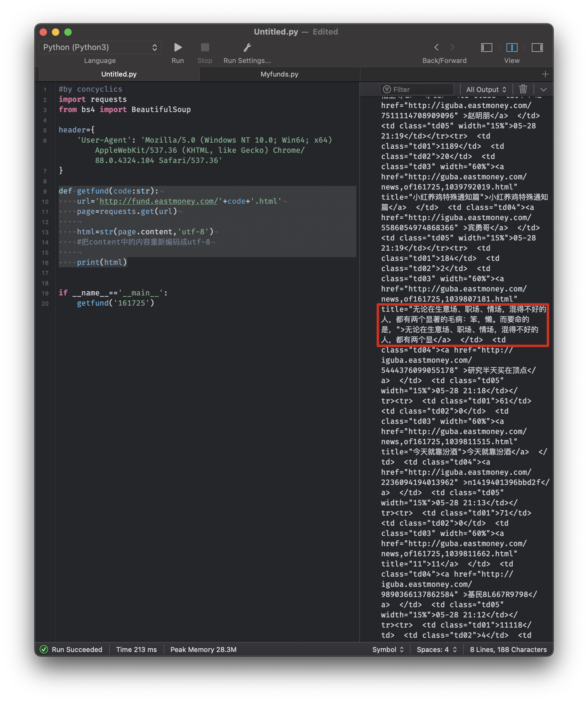Go back with the left chevron
This screenshot has height=702, width=588.
pos(436,48)
